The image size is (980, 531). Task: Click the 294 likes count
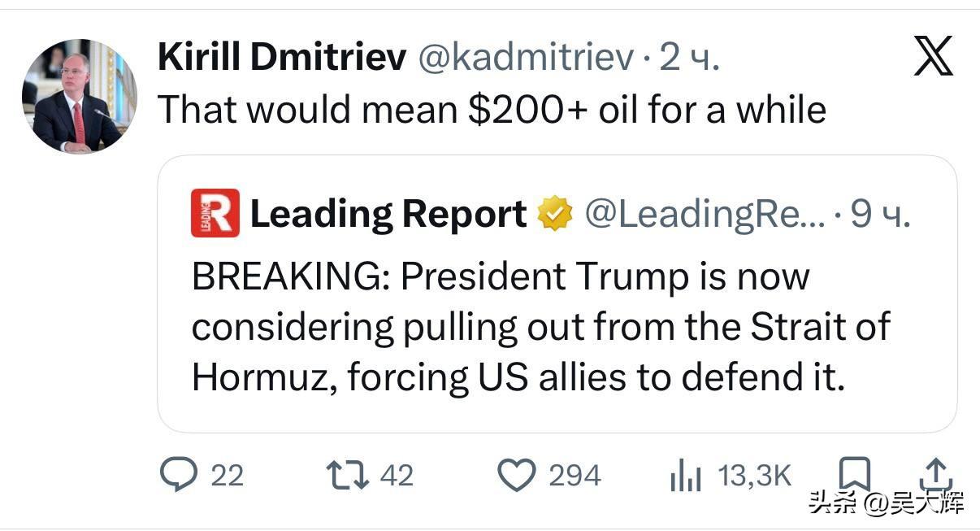[575, 476]
